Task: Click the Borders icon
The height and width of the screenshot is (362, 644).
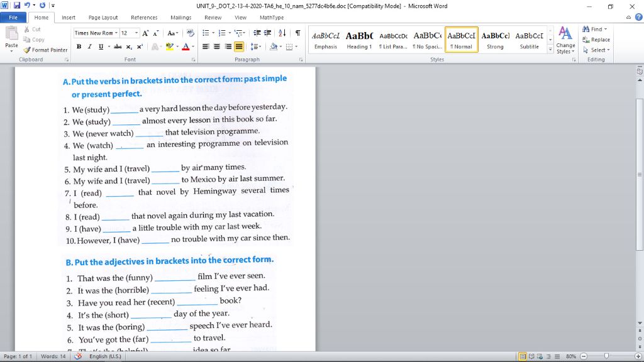Action: pyautogui.click(x=289, y=47)
